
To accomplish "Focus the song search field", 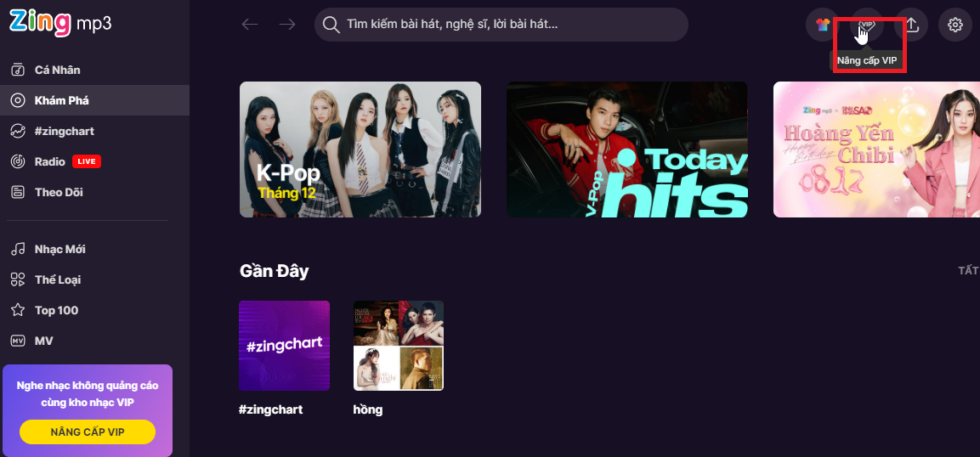I will (501, 25).
